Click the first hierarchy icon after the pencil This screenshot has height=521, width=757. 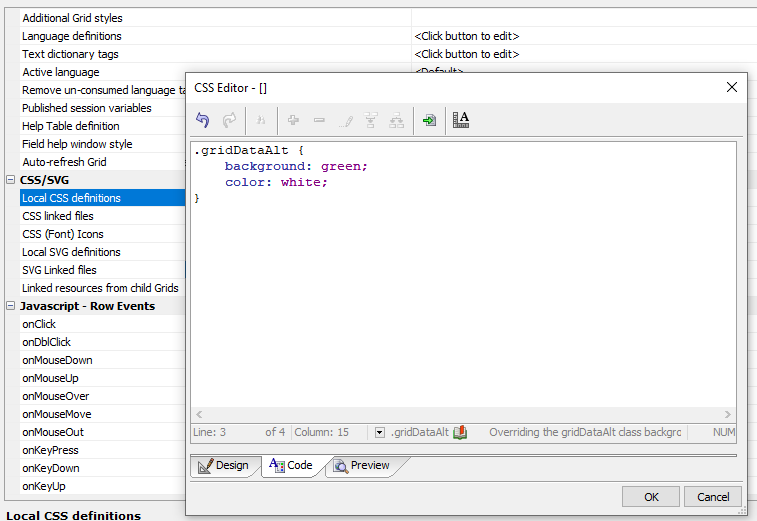pos(371,120)
